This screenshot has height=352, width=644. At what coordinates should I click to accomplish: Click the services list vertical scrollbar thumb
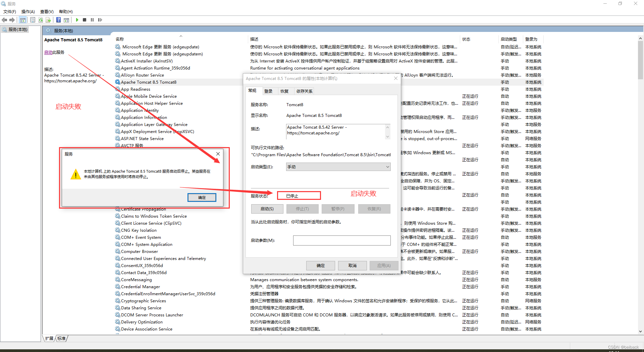640,60
